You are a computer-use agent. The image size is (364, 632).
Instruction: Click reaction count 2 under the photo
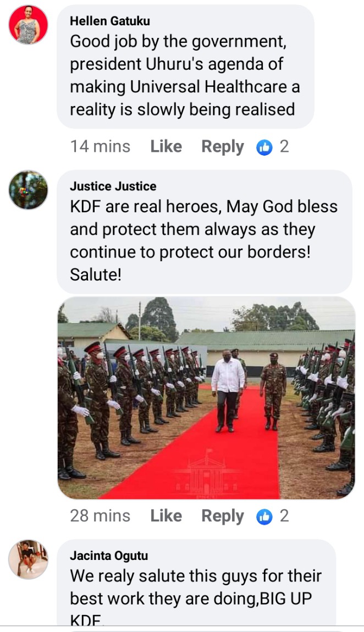285,516
